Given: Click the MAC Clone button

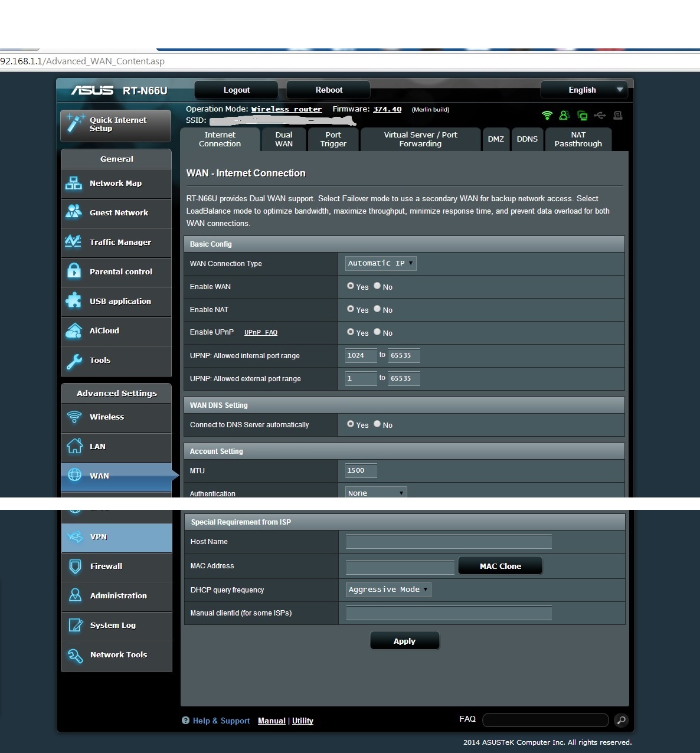Looking at the screenshot, I should [500, 566].
